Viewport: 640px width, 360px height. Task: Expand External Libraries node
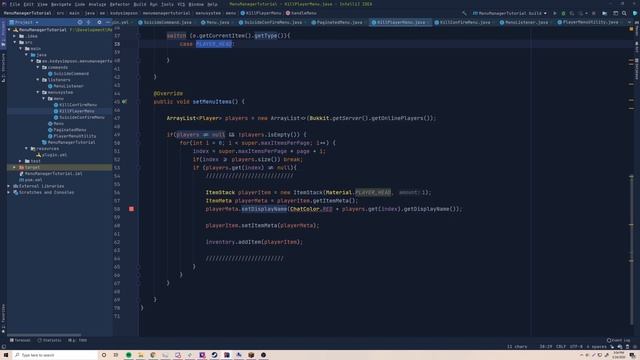coord(9,186)
